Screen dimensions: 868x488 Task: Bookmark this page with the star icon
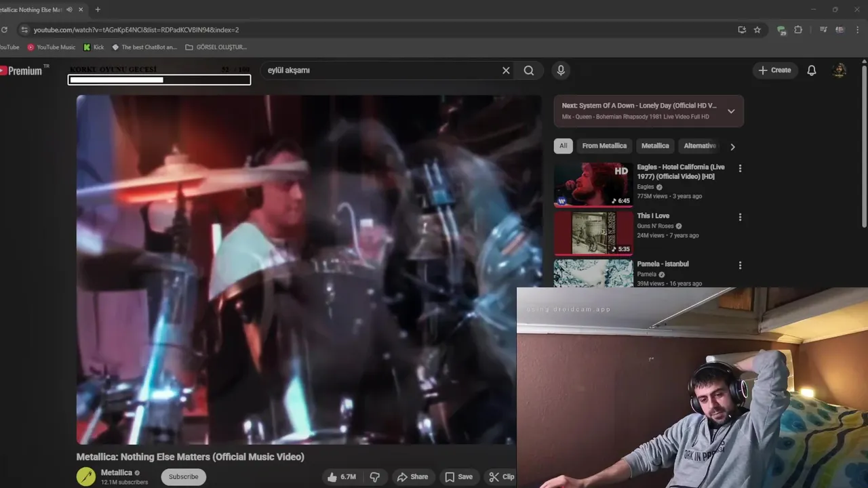pyautogui.click(x=757, y=30)
